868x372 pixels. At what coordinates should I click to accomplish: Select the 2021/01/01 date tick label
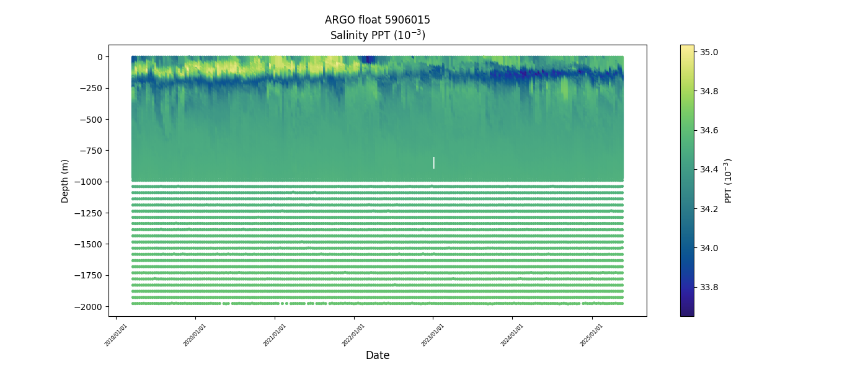coord(275,334)
